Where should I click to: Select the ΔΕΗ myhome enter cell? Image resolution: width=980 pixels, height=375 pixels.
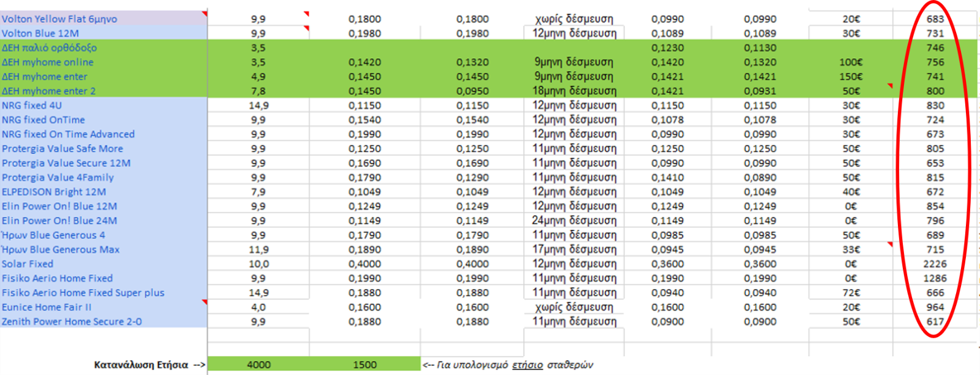pyautogui.click(x=104, y=77)
